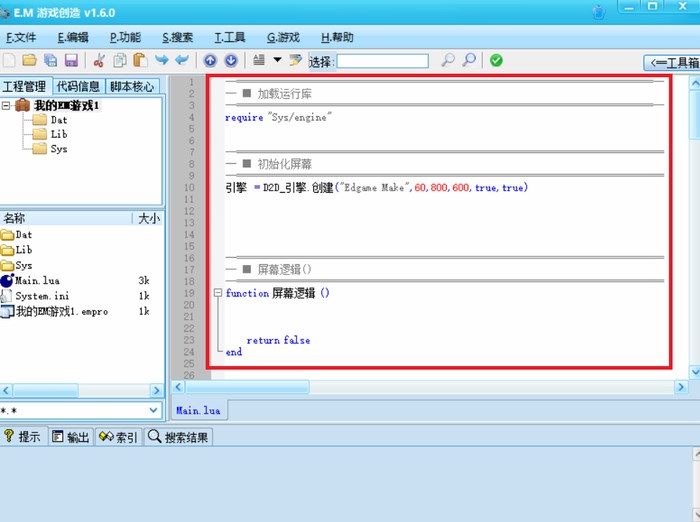Switch to the 工程管理 tab
This screenshot has width=700, height=522.
(25, 86)
